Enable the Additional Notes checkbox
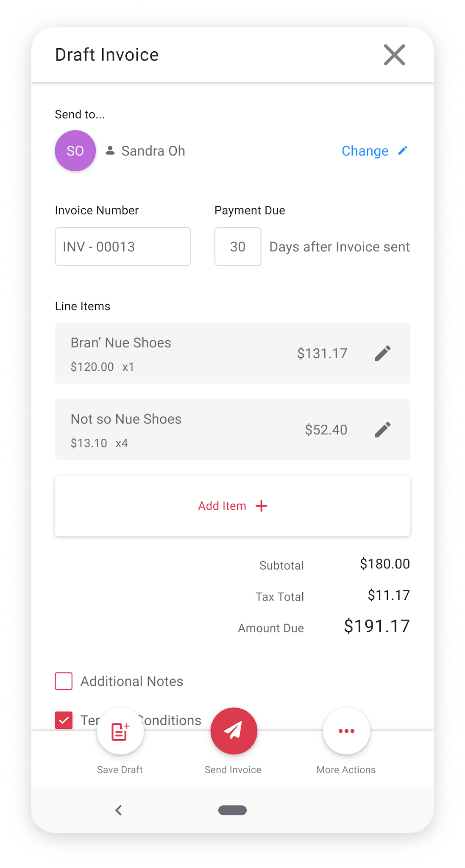The height and width of the screenshot is (868, 465). (x=64, y=681)
